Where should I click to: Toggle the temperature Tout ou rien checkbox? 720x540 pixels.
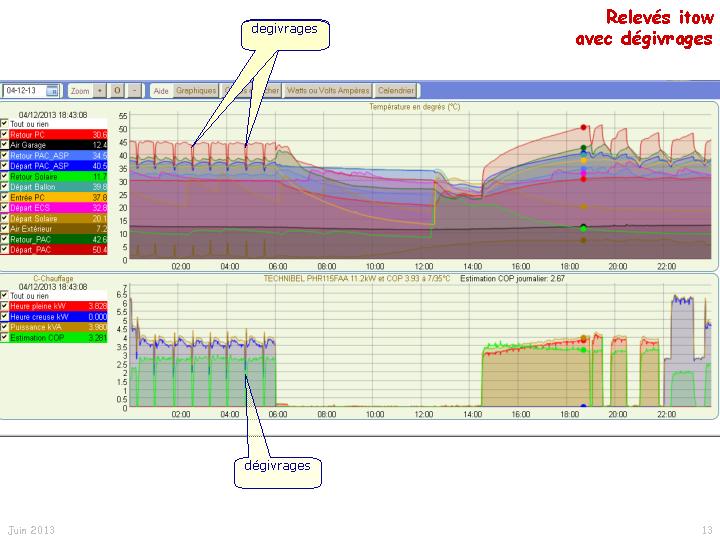point(5,124)
